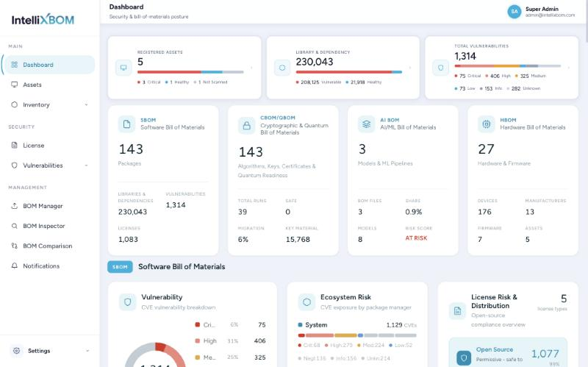The width and height of the screenshot is (588, 367).
Task: Click the 6% migration value
Action: click(x=243, y=240)
